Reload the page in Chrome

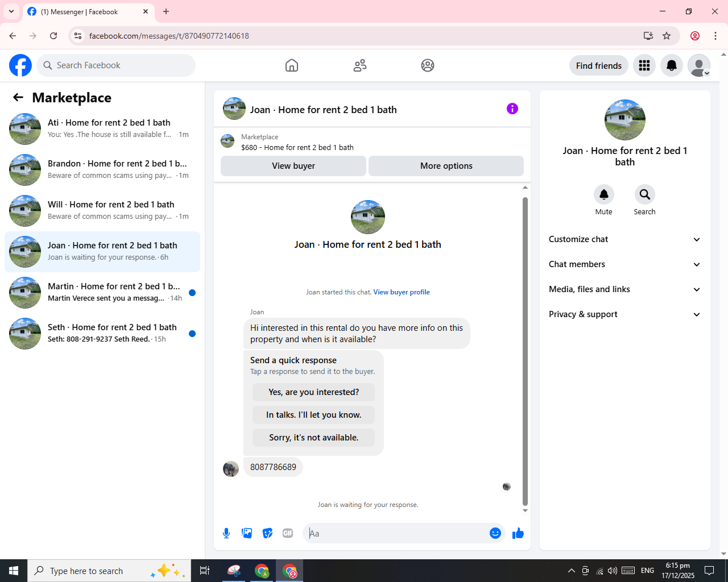point(53,36)
